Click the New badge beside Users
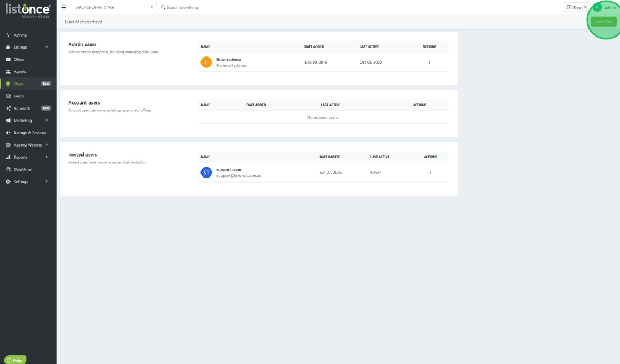Viewport: 620px width, 364px height. click(x=46, y=84)
